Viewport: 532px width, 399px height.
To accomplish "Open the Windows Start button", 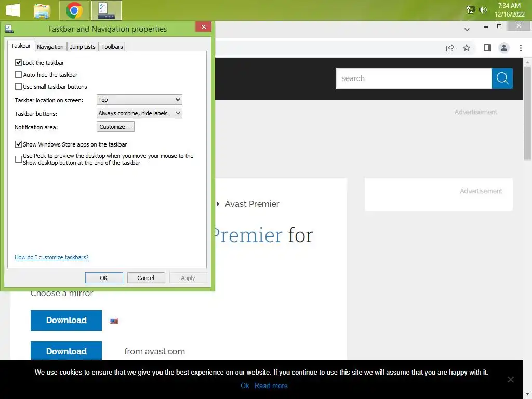I will (x=13, y=10).
